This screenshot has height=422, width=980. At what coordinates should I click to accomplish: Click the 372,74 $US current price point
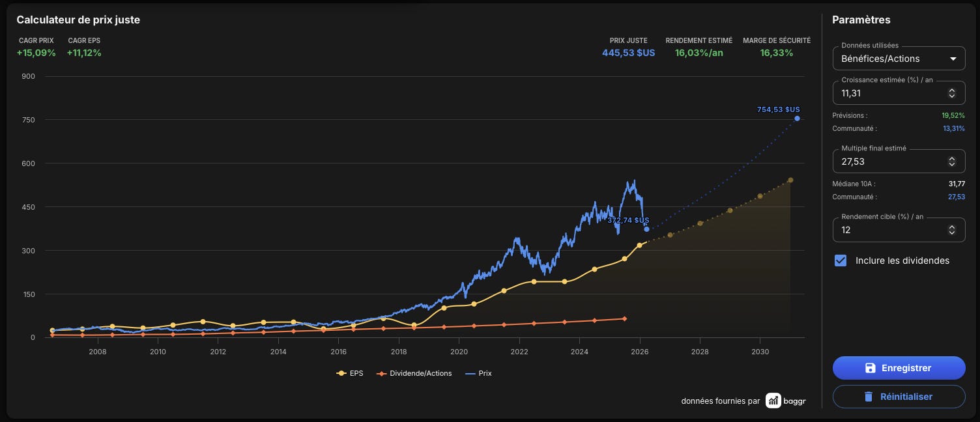point(646,229)
